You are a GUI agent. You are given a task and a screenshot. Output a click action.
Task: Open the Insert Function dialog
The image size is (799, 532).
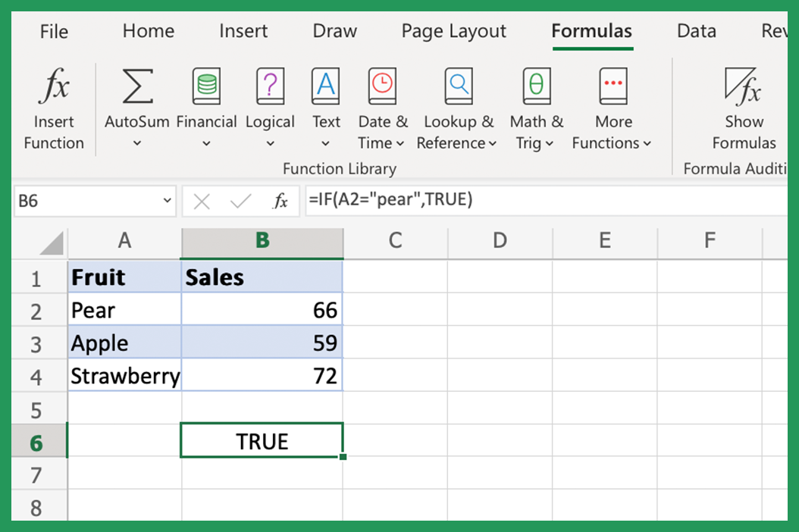(53, 106)
